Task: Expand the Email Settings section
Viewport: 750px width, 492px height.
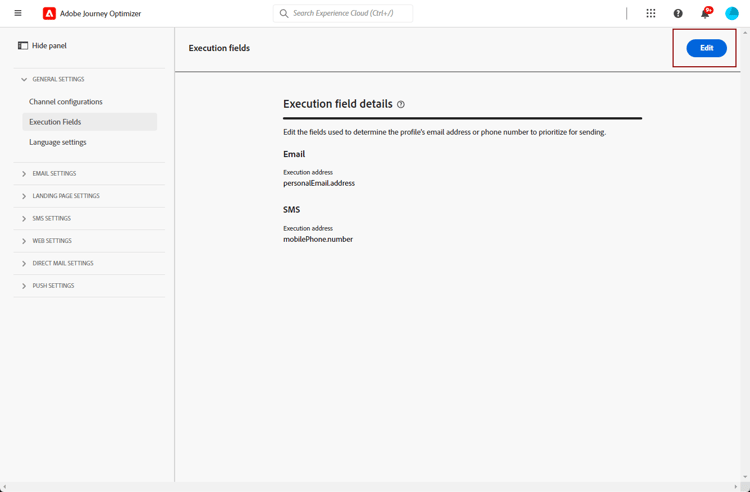Action: pos(24,174)
